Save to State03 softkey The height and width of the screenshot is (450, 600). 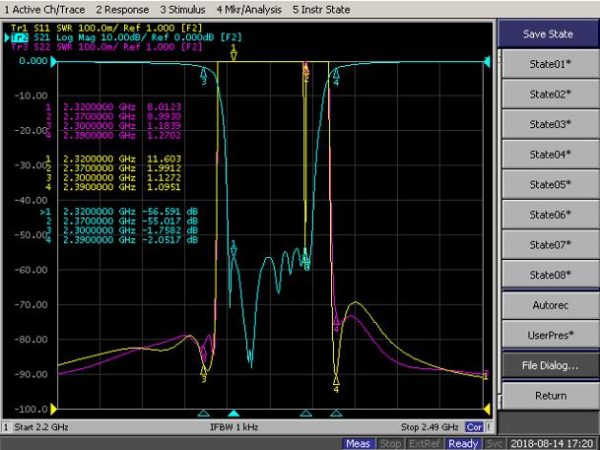pos(550,124)
